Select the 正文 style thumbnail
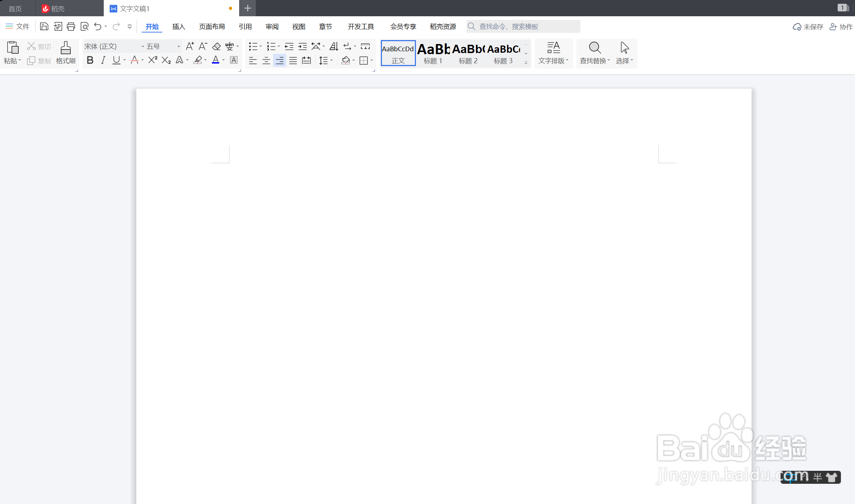This screenshot has width=855, height=504. (398, 53)
